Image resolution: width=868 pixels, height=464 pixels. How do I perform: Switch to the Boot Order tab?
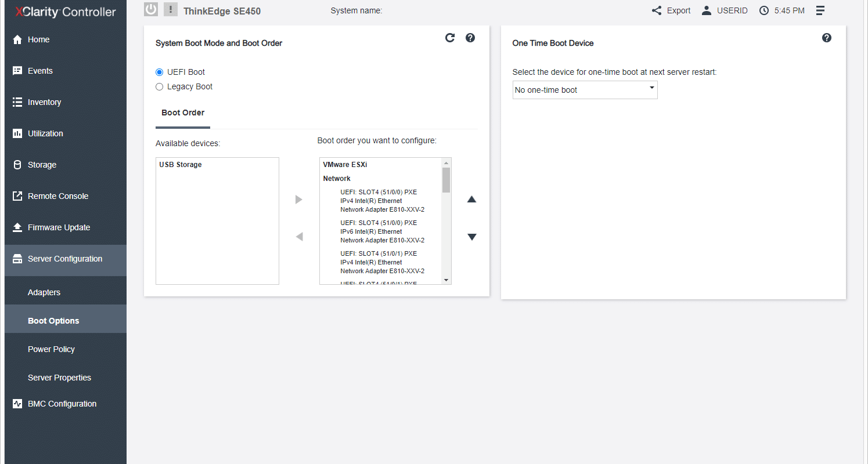coord(183,113)
